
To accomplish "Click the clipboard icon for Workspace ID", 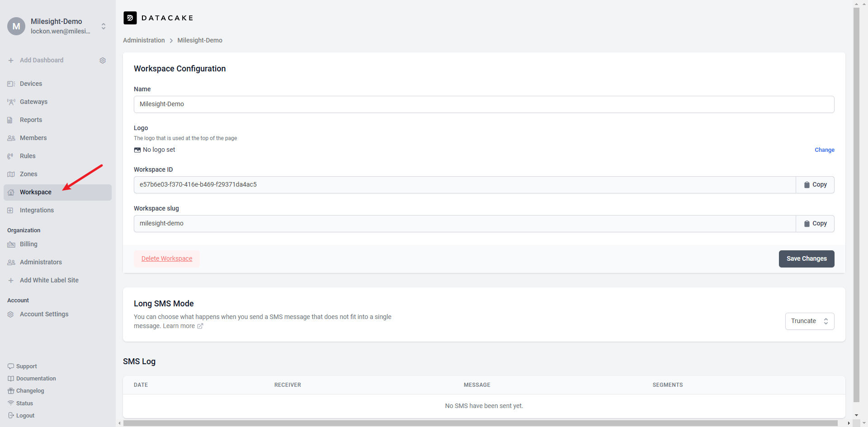I will tap(807, 185).
